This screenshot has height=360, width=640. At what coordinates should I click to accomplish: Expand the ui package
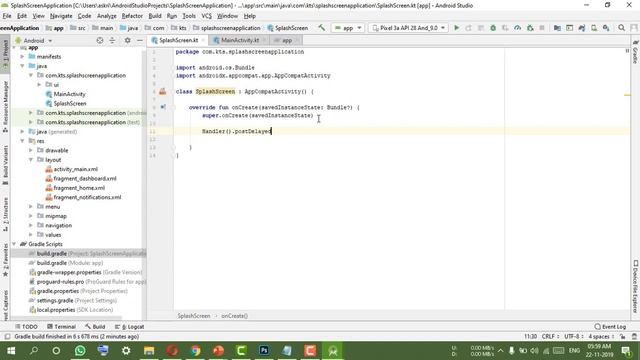pos(39,84)
